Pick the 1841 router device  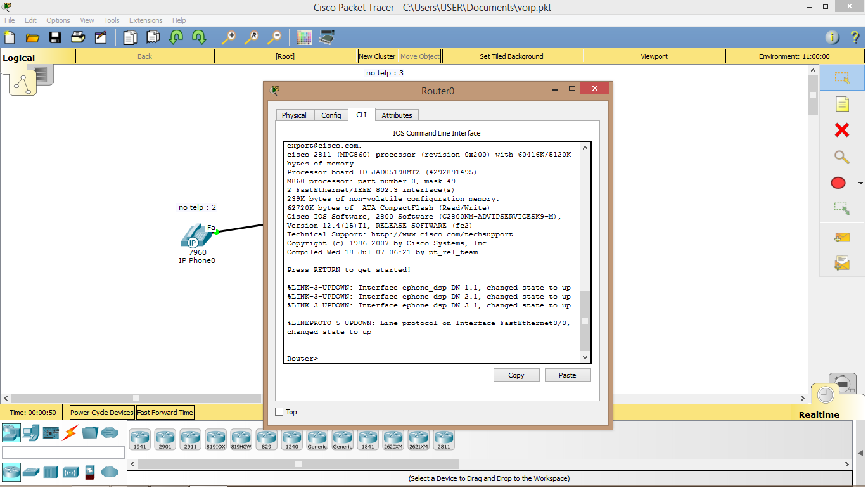[x=367, y=439]
